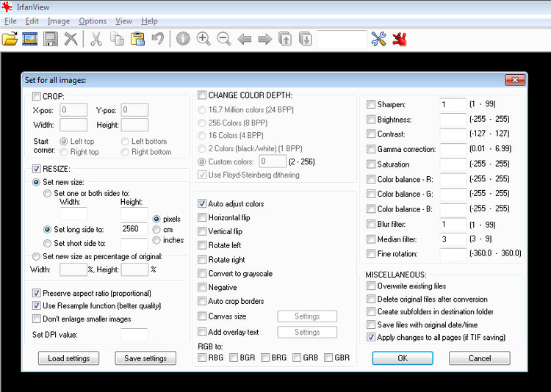Toggle Preserve aspect ratio checkbox
The height and width of the screenshot is (392, 551).
[36, 293]
